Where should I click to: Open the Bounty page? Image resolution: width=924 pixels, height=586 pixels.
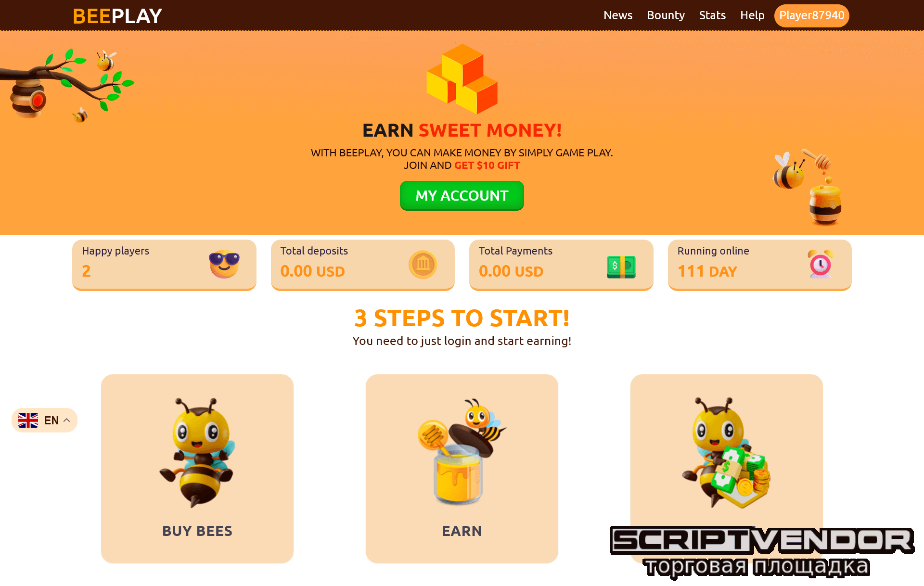pyautogui.click(x=666, y=15)
